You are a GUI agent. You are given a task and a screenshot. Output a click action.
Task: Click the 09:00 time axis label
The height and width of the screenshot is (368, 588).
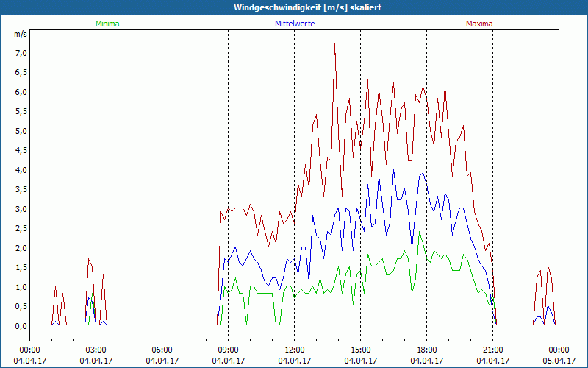[229, 350]
